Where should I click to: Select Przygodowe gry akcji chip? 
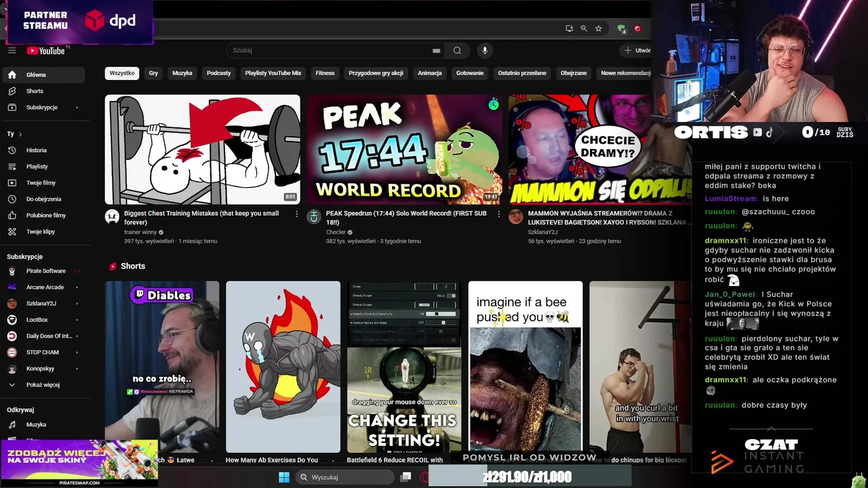pos(376,73)
